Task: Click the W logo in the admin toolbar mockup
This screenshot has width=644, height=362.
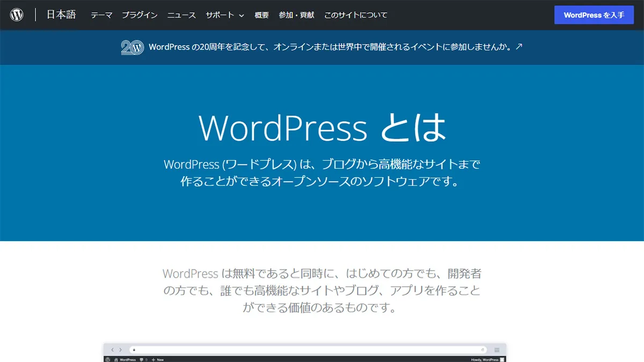Action: (x=107, y=359)
